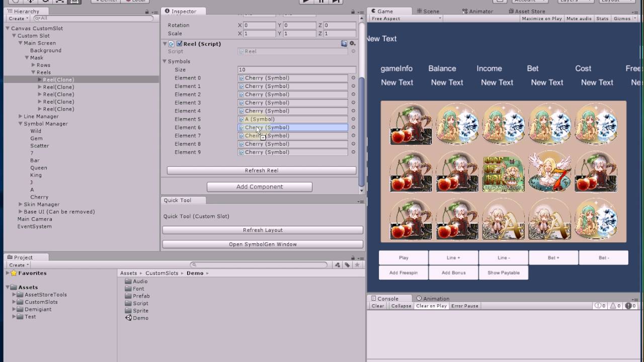Open the Reel component gear settings menu
The height and width of the screenshot is (362, 644).
click(x=352, y=44)
